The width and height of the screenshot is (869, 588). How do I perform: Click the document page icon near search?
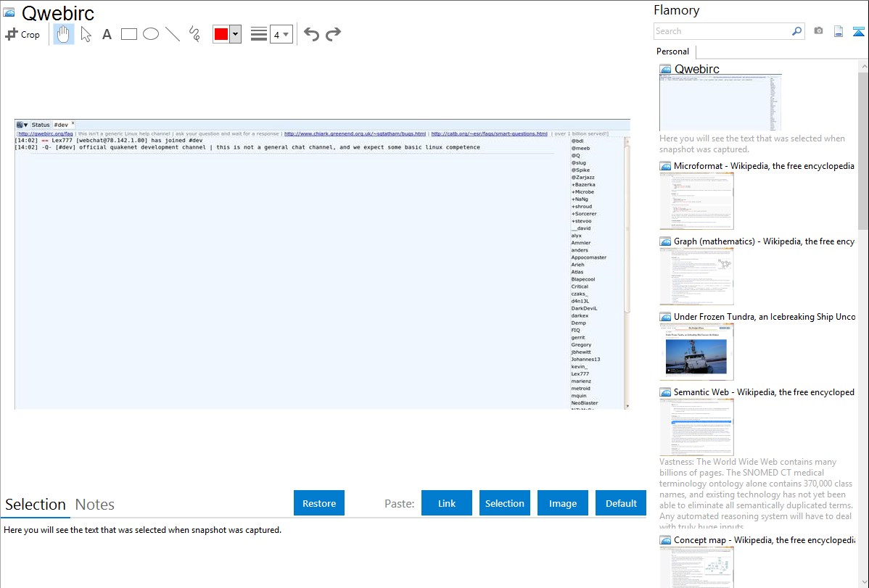point(839,31)
